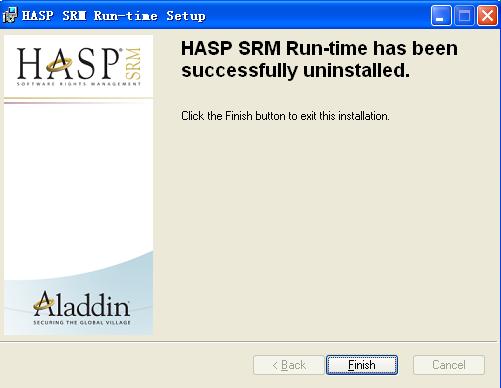
Task: Close the Setup window with red X
Action: (x=487, y=15)
